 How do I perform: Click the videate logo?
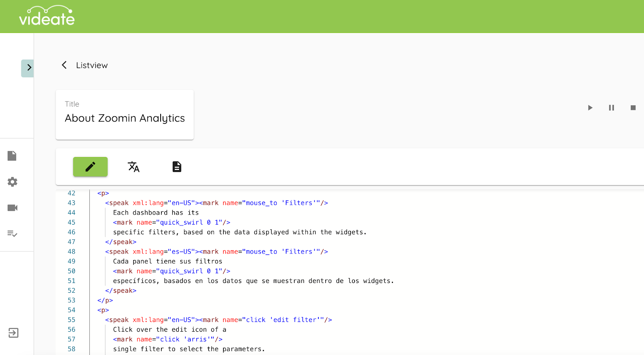click(x=47, y=16)
